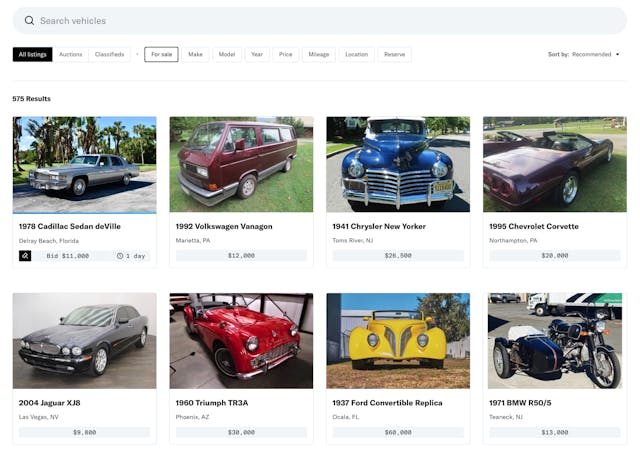The width and height of the screenshot is (640, 453).
Task: Click the Las Vegas, NV location text
Action: coord(39,417)
